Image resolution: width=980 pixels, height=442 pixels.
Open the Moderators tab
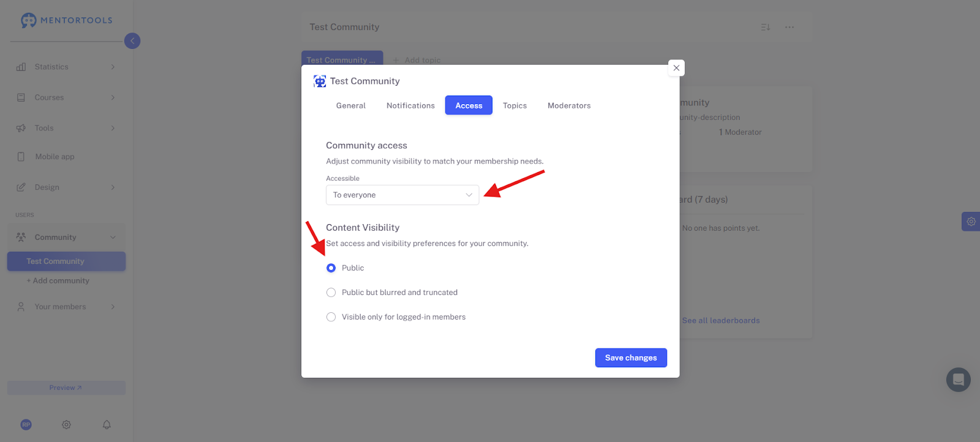[x=569, y=105]
